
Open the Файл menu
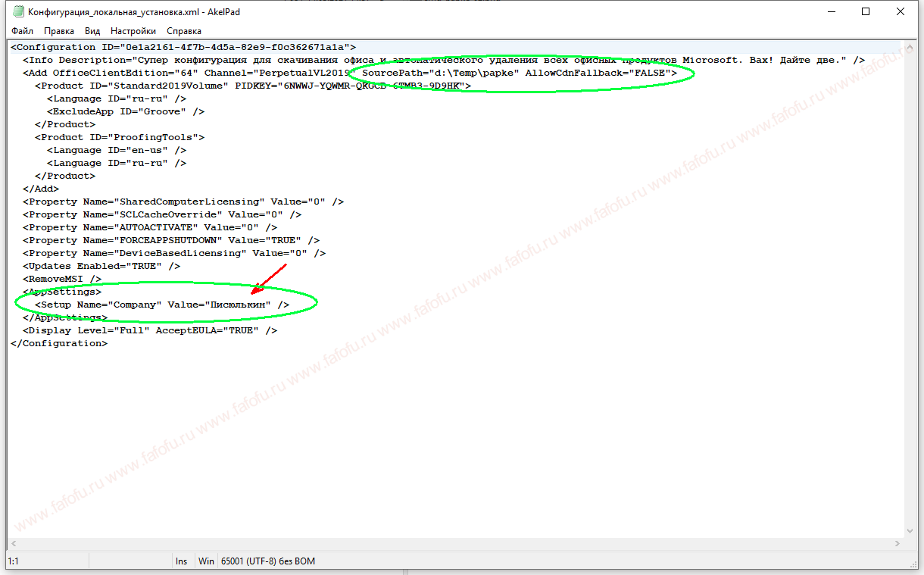point(22,31)
